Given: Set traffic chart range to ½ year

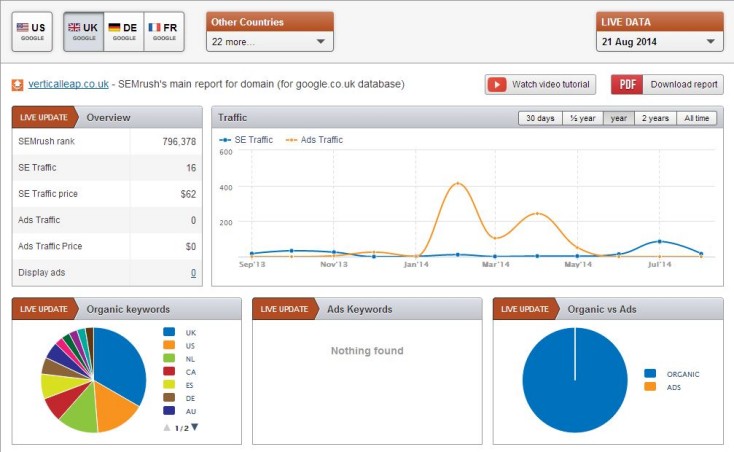Looking at the screenshot, I should pyautogui.click(x=583, y=118).
